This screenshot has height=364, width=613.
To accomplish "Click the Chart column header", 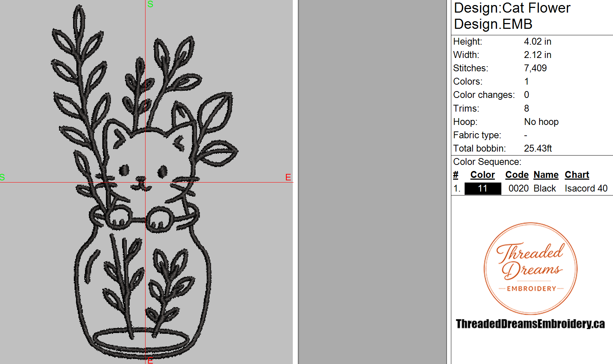I will (x=577, y=175).
